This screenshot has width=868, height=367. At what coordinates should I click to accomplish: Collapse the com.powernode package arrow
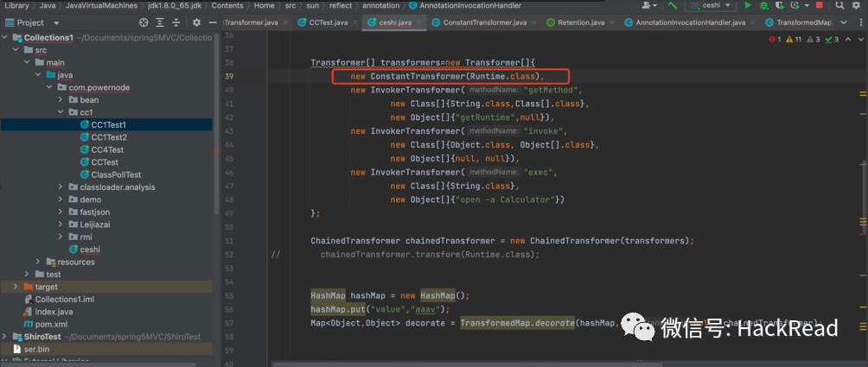[x=48, y=87]
